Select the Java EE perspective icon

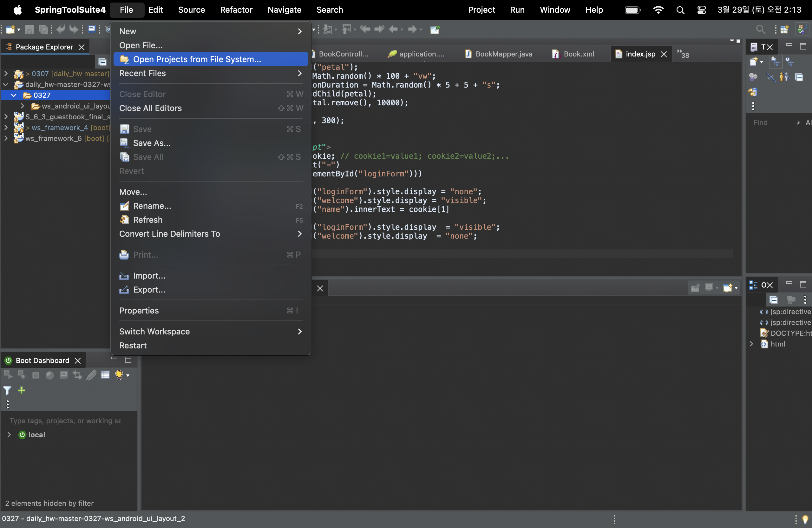802,30
